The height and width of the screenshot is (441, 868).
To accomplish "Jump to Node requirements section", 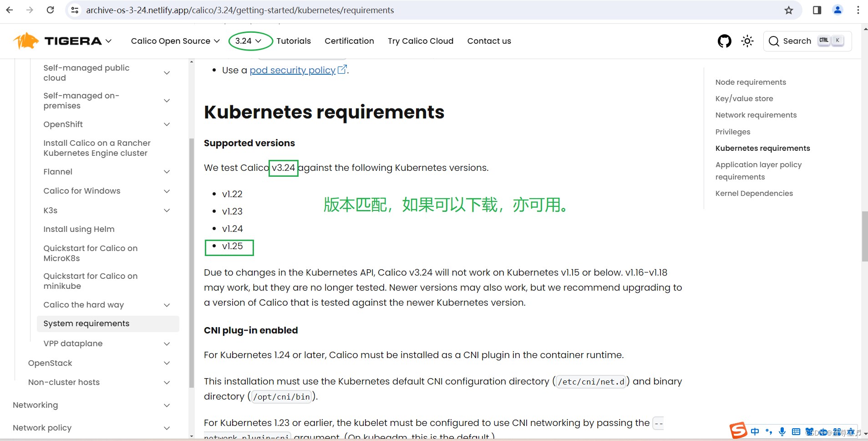I will pyautogui.click(x=751, y=82).
